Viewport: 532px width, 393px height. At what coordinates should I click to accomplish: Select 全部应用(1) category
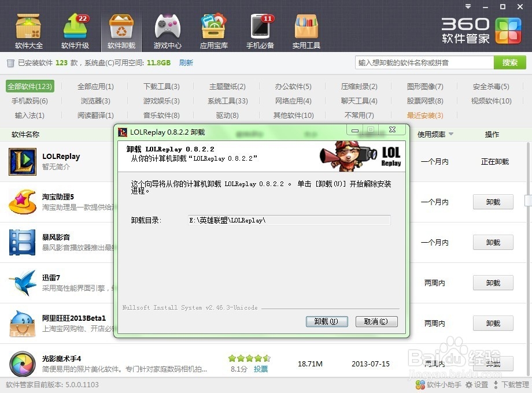[x=95, y=87]
